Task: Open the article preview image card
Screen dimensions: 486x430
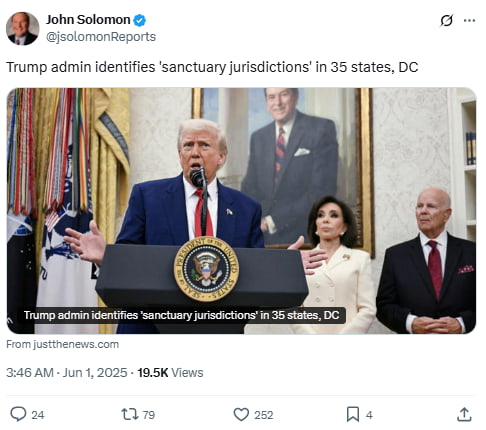Action: pyautogui.click(x=241, y=211)
